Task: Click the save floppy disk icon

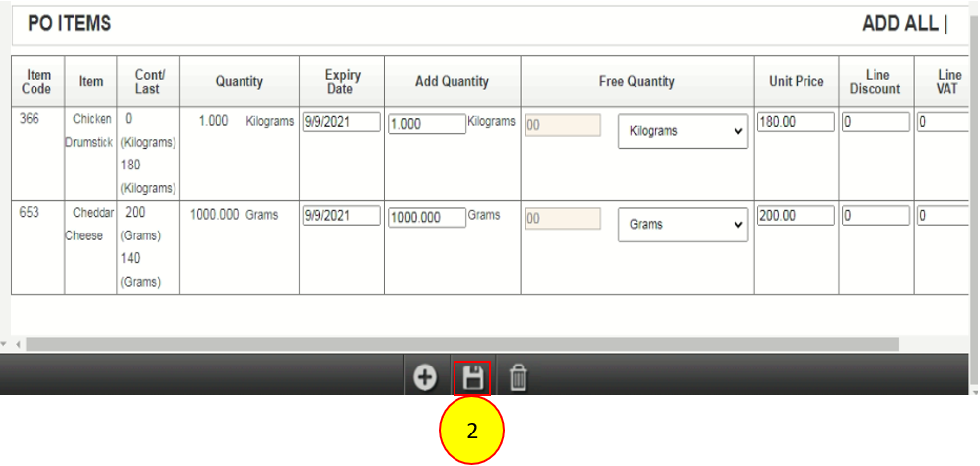Action: 472,377
